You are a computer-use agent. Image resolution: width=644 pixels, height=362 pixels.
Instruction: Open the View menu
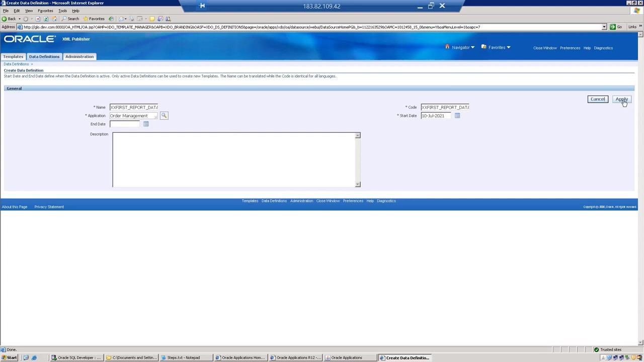click(29, 11)
